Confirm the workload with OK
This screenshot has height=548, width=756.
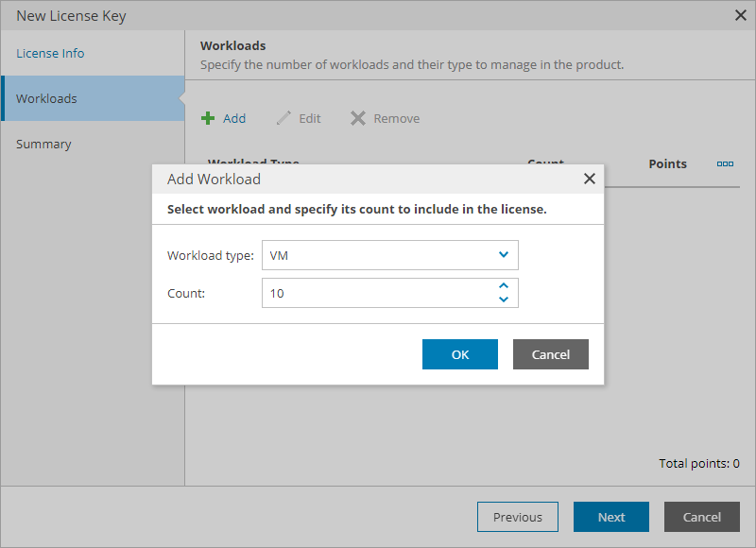coord(459,353)
